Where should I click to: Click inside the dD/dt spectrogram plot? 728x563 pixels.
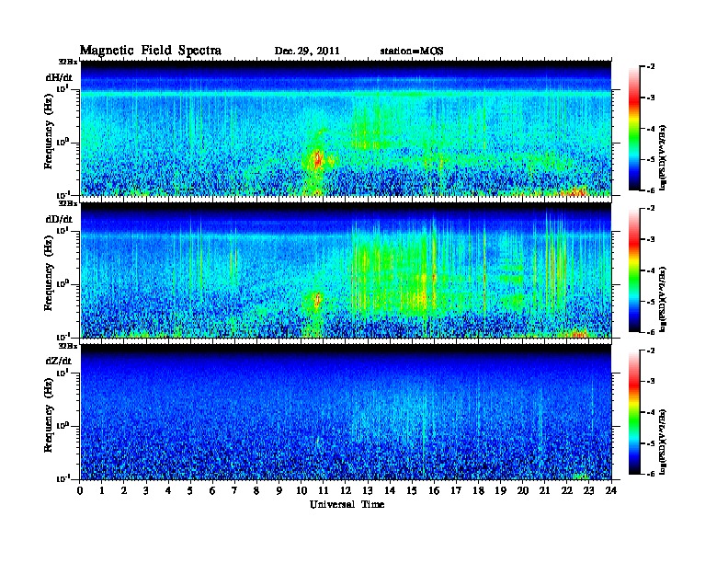pyautogui.click(x=346, y=270)
